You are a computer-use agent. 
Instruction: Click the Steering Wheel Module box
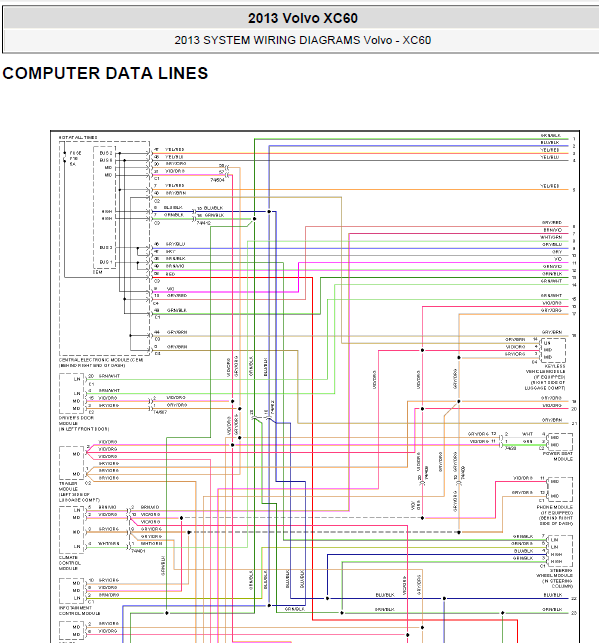(560, 551)
